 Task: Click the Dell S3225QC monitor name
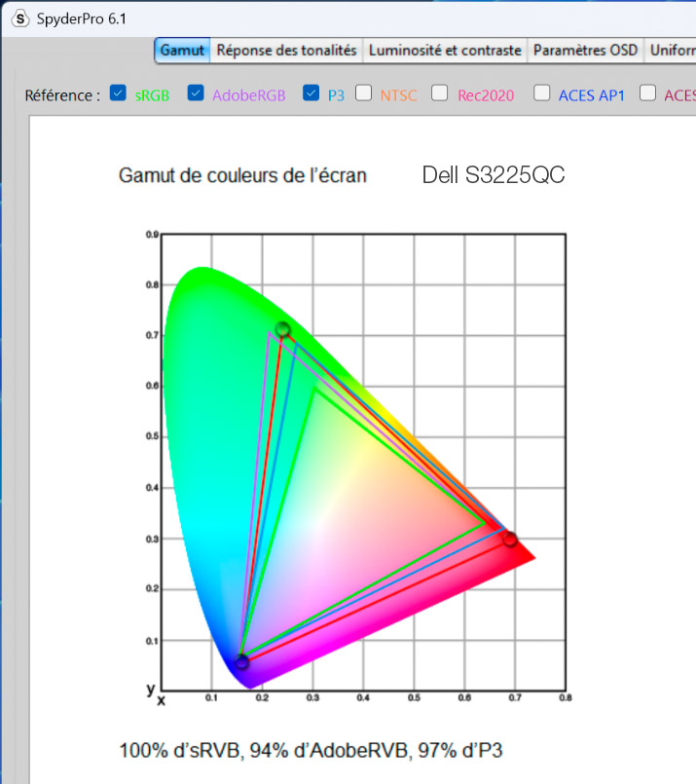[x=494, y=175]
